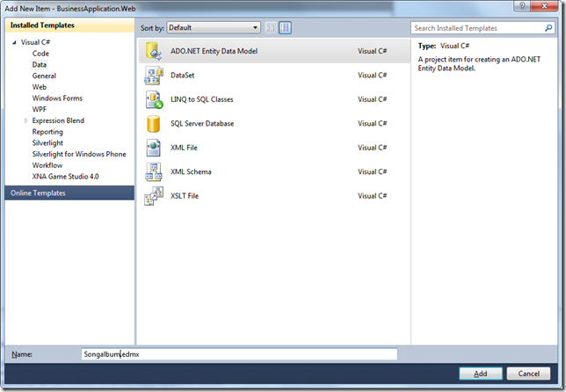Click Visual C# in the XSLT File row

tap(372, 196)
